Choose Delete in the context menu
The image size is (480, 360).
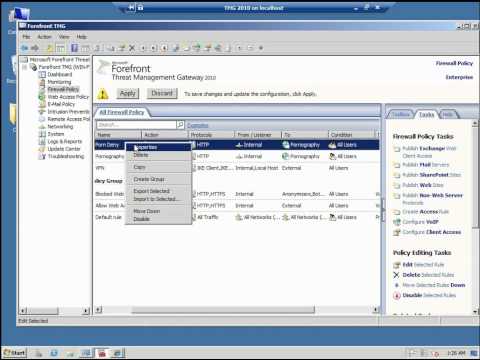click(x=158, y=155)
